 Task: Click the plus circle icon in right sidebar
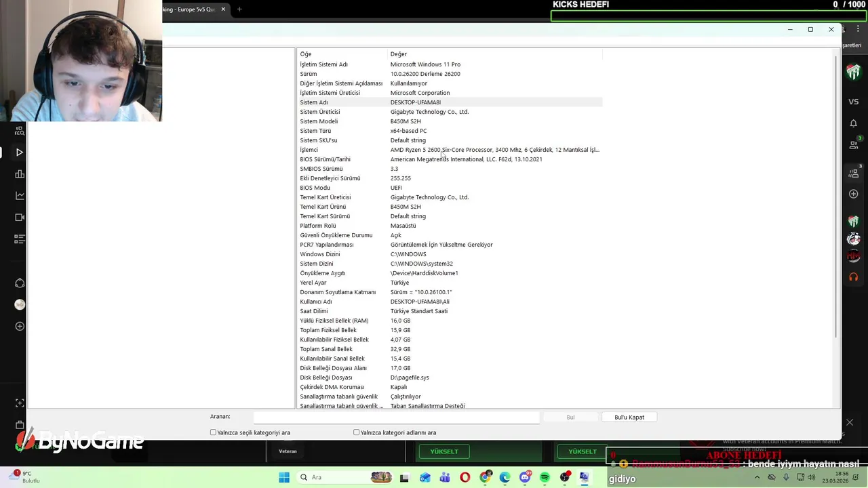[854, 195]
